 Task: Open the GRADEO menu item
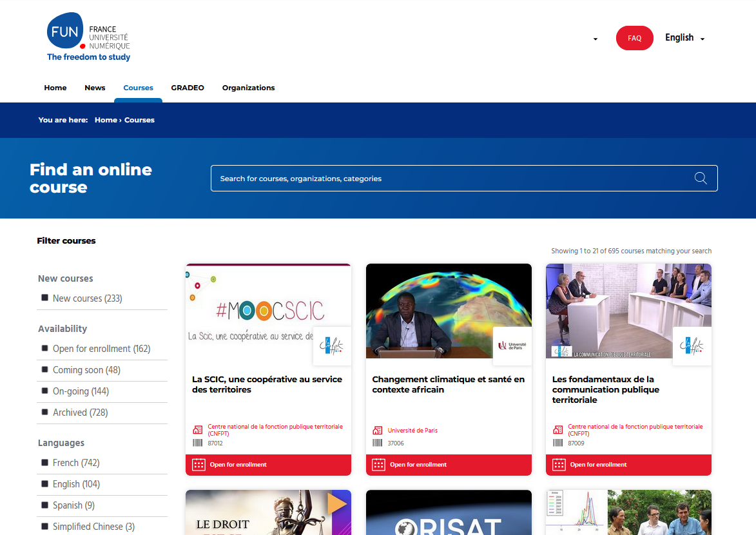pyautogui.click(x=188, y=88)
